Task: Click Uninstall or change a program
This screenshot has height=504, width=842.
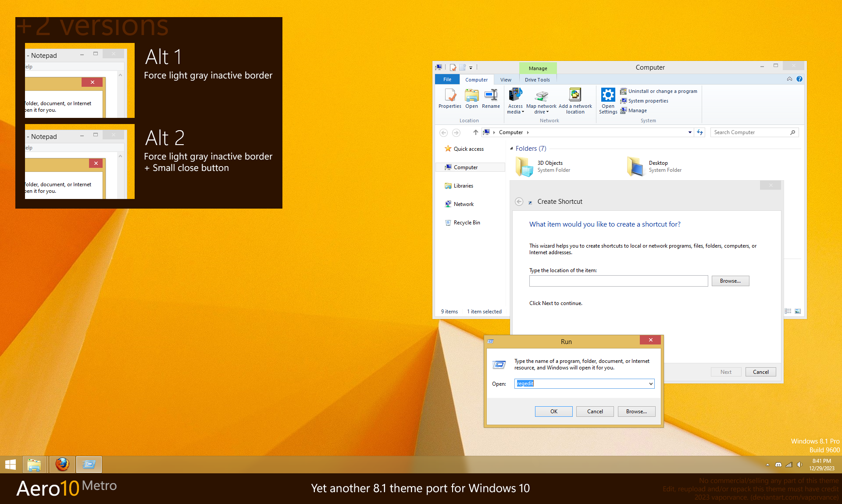Action: [x=662, y=91]
